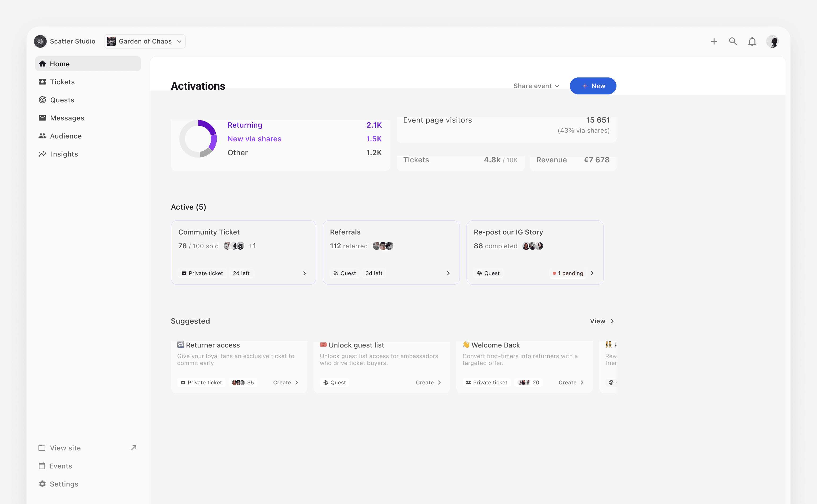Click the notifications bell icon

click(x=752, y=42)
